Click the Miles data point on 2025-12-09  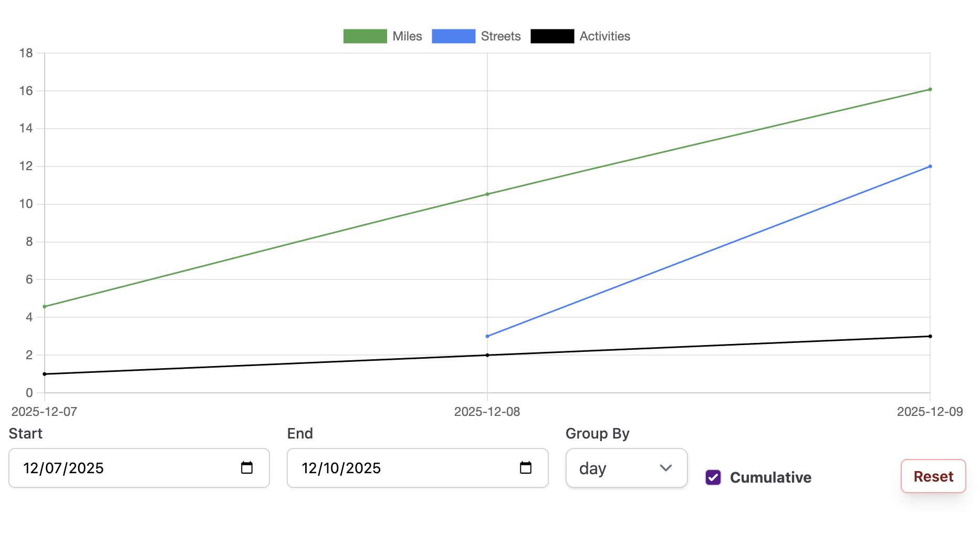[930, 89]
